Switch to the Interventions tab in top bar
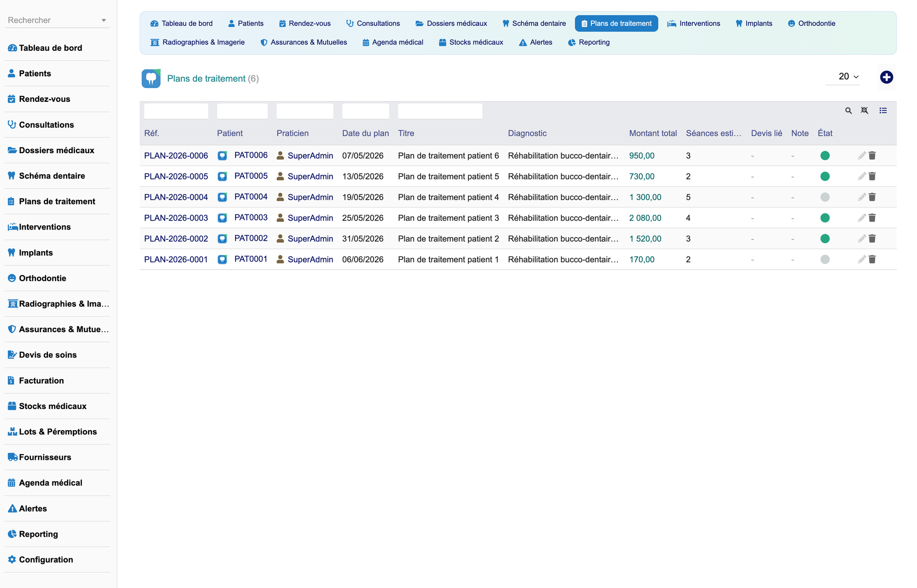The height and width of the screenshot is (588, 917). click(x=694, y=24)
